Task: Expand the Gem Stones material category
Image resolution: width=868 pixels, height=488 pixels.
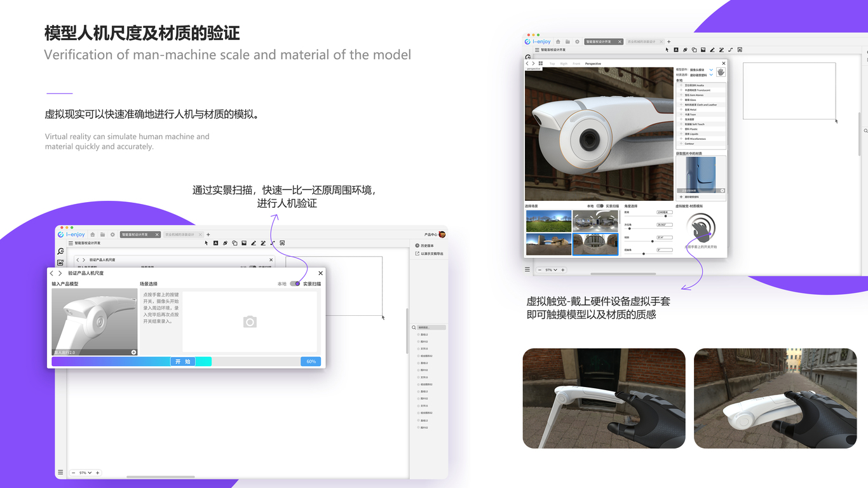Action: [681, 95]
